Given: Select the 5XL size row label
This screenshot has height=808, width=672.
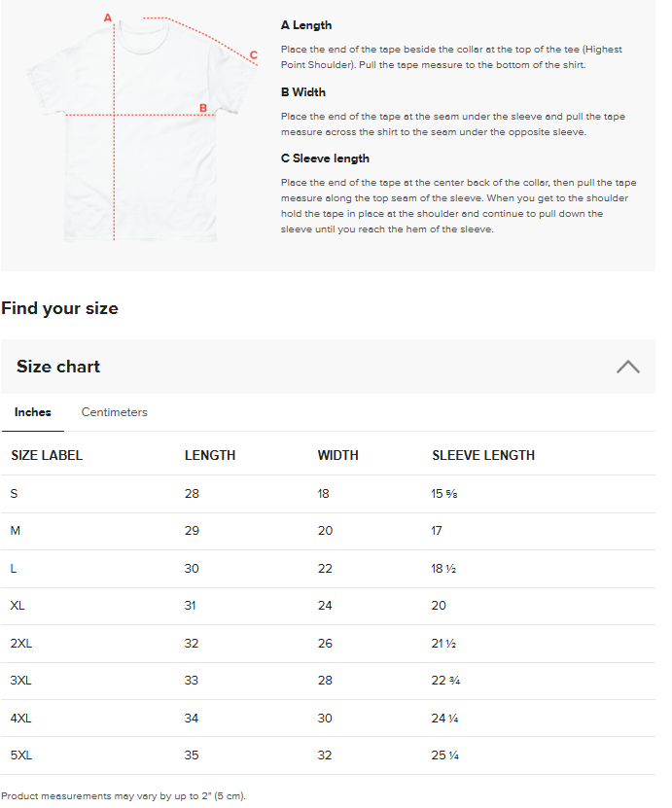Looking at the screenshot, I should coord(21,755).
